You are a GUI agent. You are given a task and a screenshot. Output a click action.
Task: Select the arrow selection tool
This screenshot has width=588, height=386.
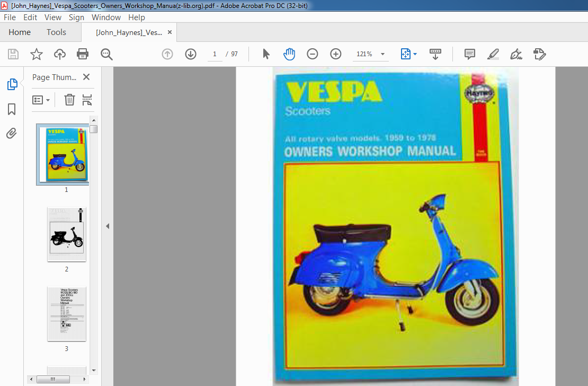pyautogui.click(x=266, y=54)
